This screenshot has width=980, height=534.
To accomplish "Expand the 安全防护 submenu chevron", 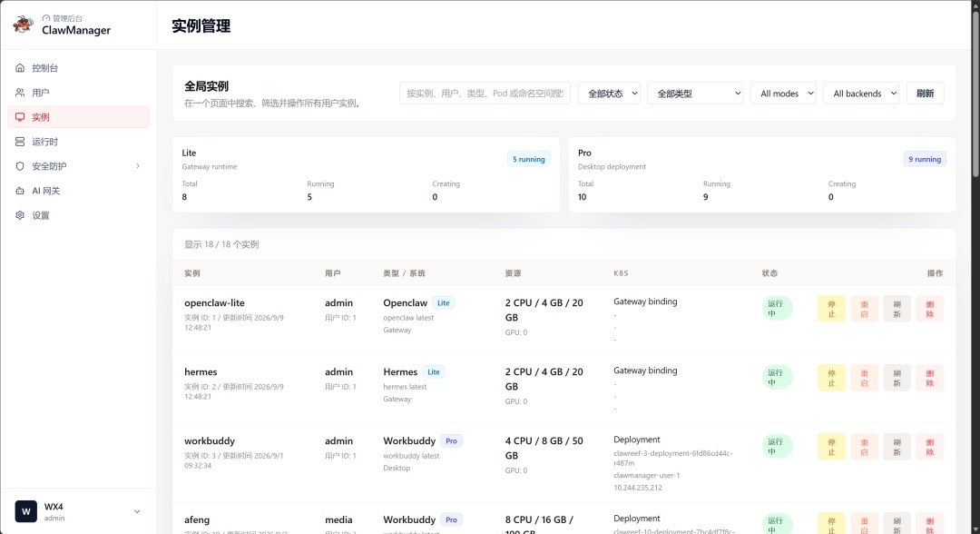I will 138,165.
